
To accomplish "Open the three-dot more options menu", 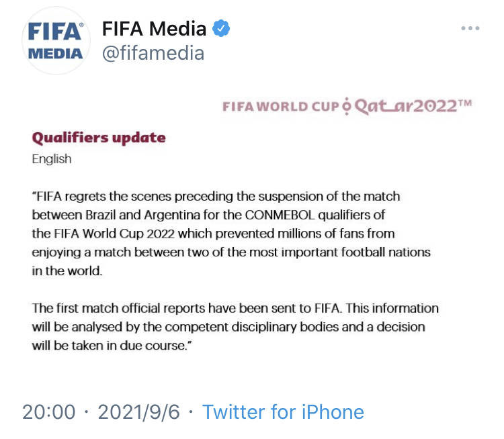I will point(470,28).
